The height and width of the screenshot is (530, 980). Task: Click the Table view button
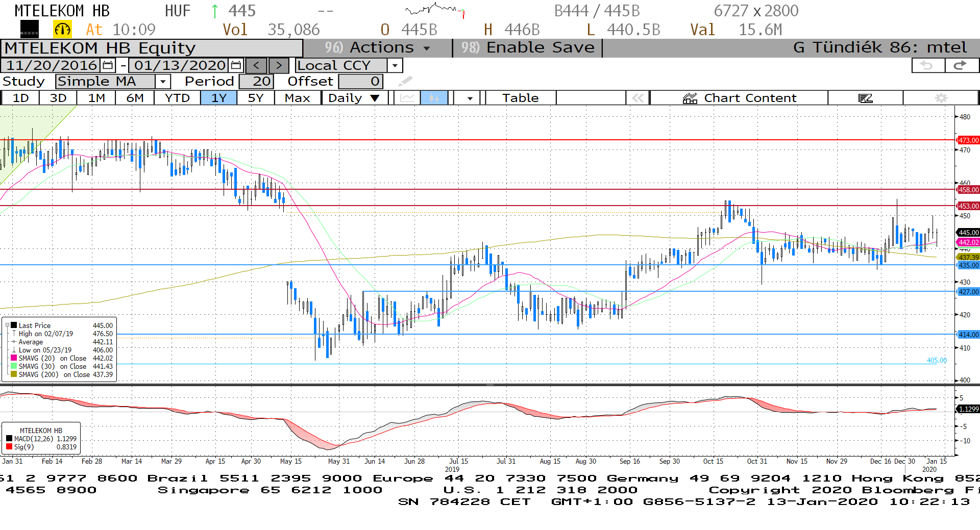520,98
